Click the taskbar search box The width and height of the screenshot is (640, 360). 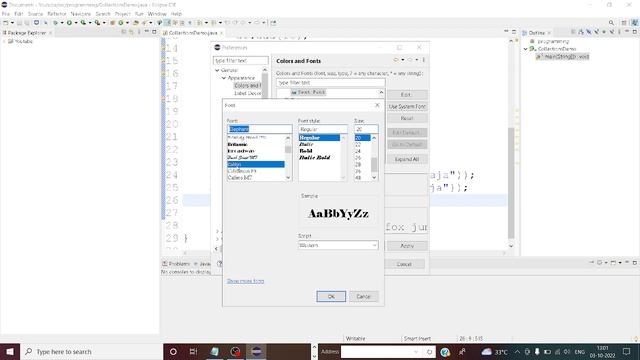pyautogui.click(x=91, y=351)
